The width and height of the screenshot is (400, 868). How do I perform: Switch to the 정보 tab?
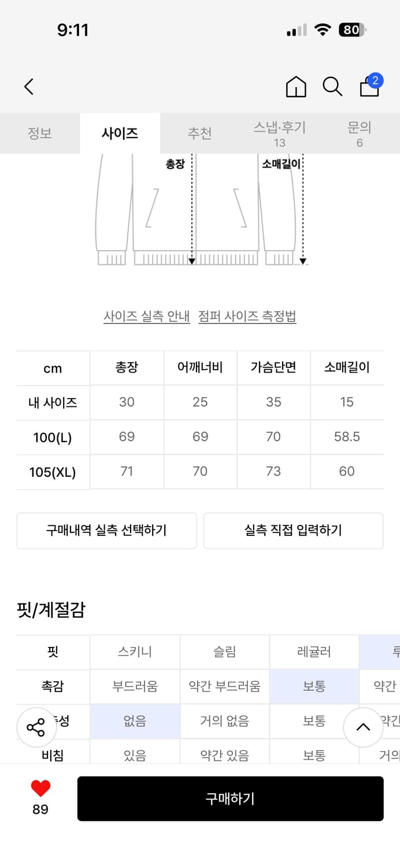click(40, 133)
